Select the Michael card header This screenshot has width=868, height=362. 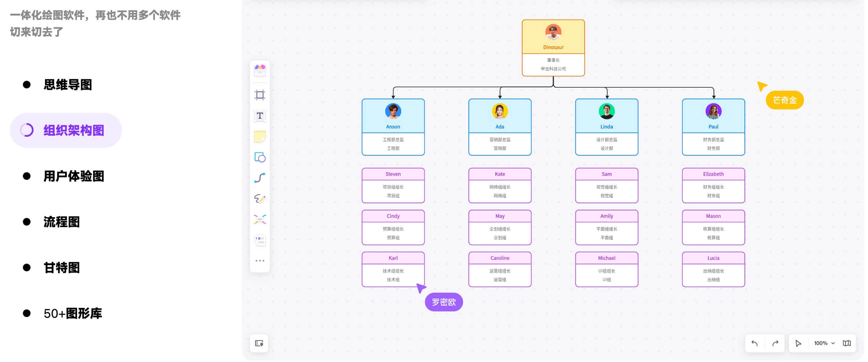click(607, 258)
